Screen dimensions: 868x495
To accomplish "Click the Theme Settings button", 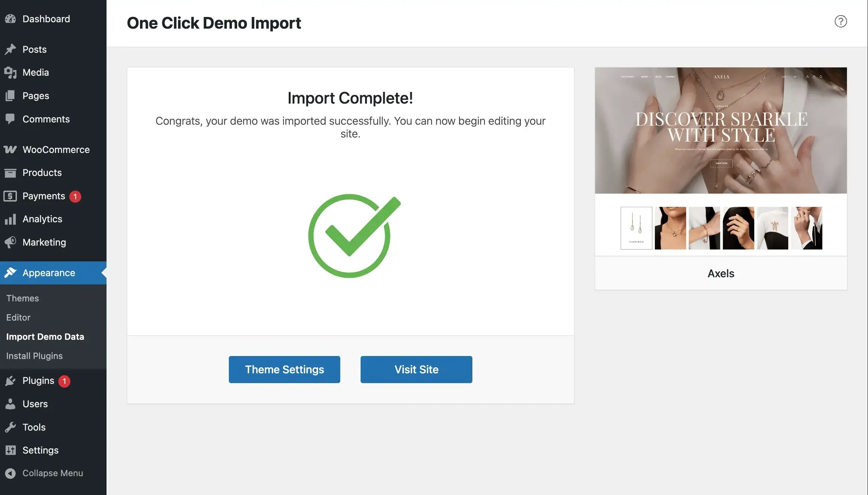I will tap(285, 370).
